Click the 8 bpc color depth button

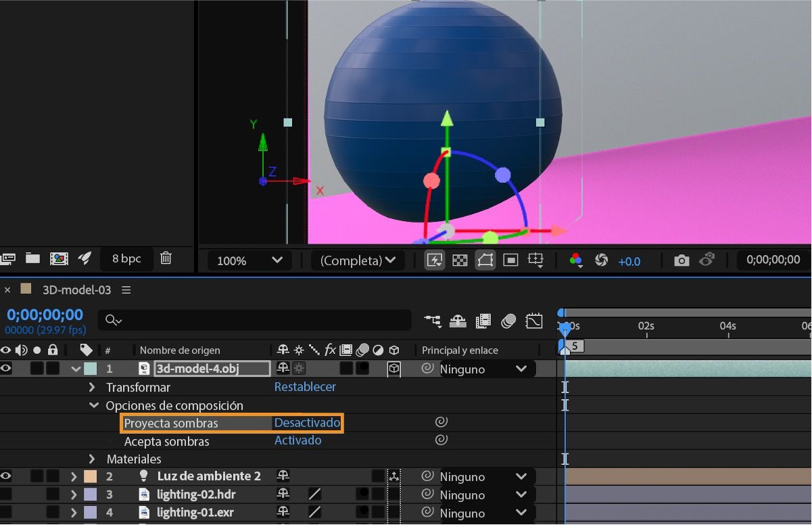[126, 258]
